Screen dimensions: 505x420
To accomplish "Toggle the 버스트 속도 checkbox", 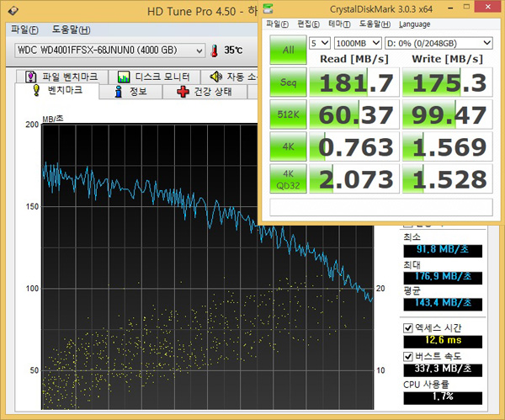I will click(407, 357).
